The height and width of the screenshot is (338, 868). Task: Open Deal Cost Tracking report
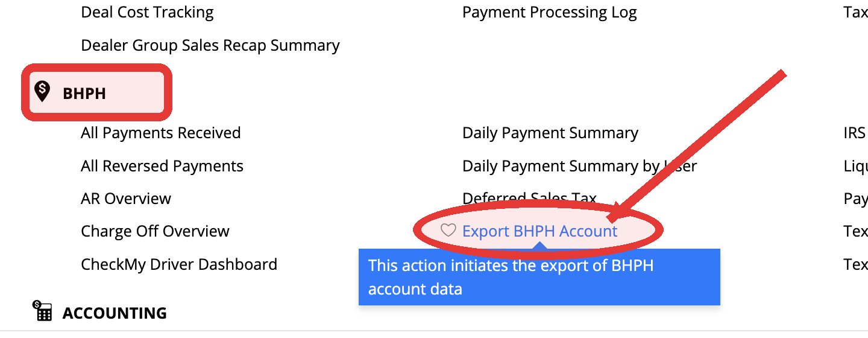[x=147, y=12]
